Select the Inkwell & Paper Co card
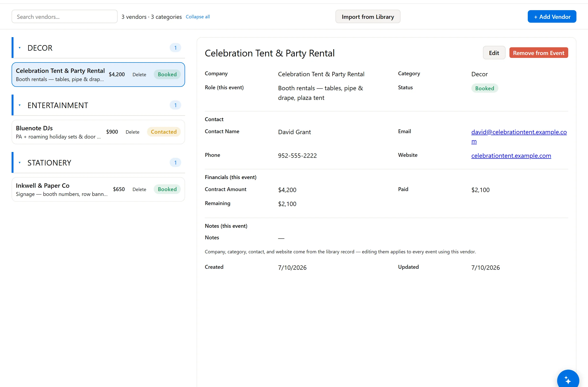 click(98, 189)
